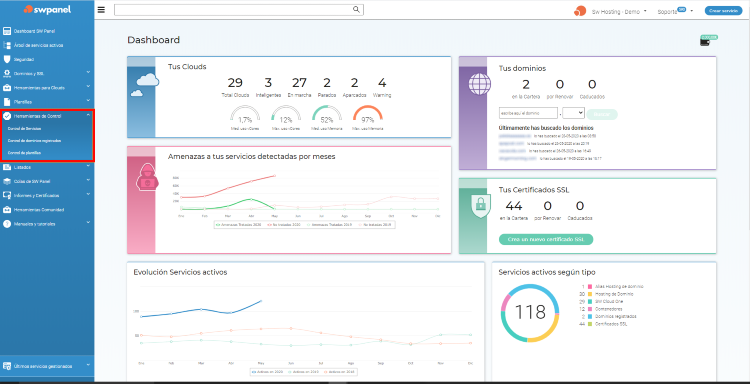Click the 27 En marcha count

[299, 83]
